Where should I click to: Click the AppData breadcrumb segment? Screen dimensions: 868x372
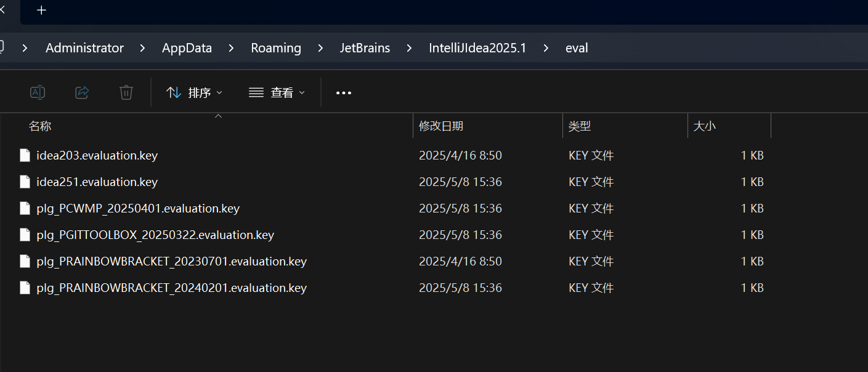187,48
